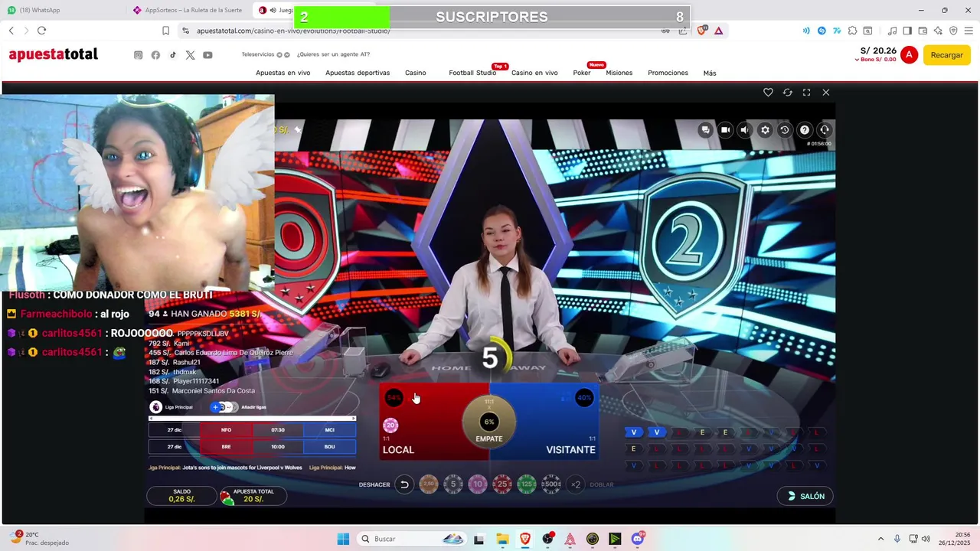Click the BOU team cell
The height and width of the screenshot is (551, 980).
[x=329, y=447]
